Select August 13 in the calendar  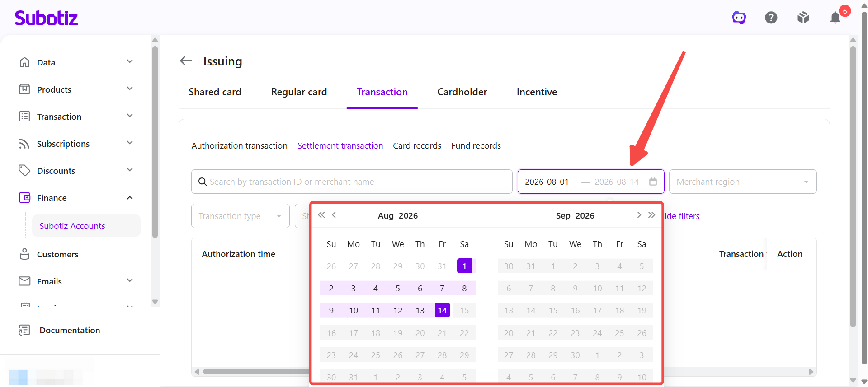click(x=420, y=310)
